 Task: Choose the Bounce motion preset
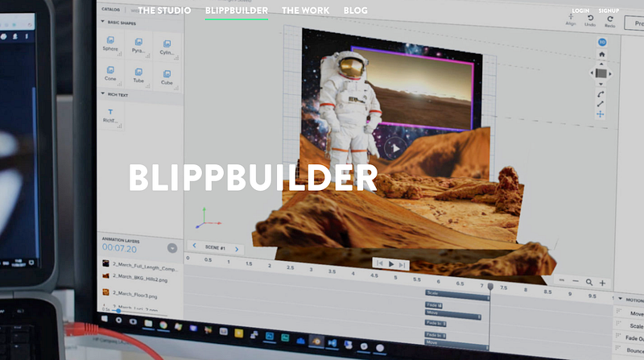[x=635, y=350]
